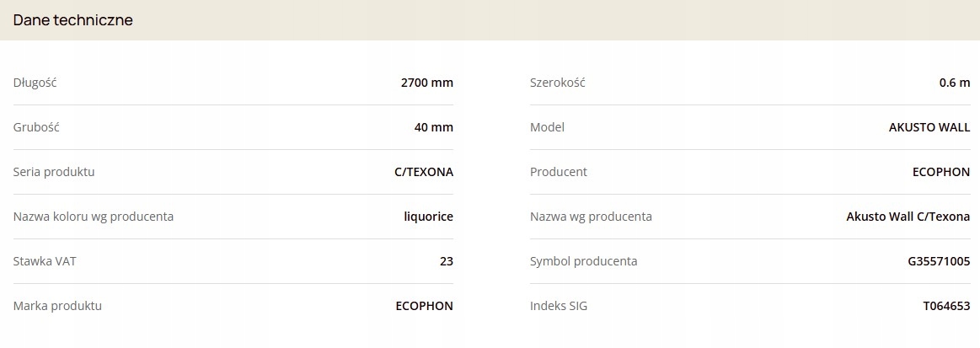Click the Szerokość value 0.6 m

click(955, 83)
